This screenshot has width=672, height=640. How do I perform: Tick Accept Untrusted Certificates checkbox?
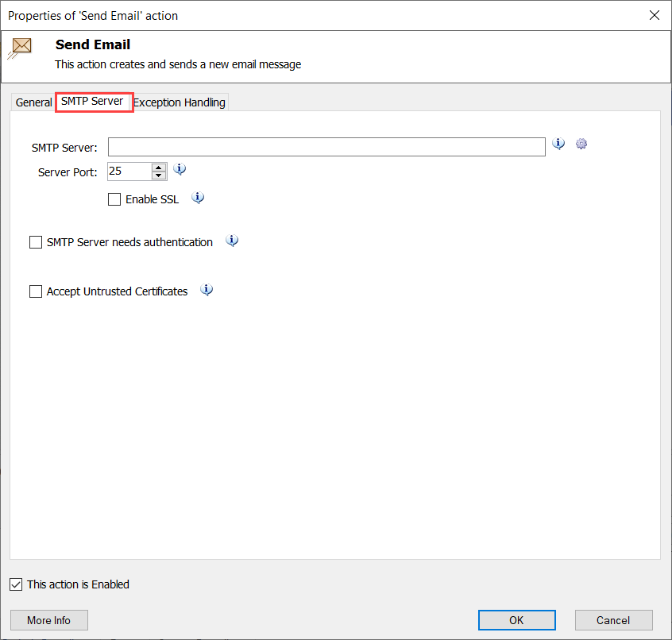click(x=36, y=291)
